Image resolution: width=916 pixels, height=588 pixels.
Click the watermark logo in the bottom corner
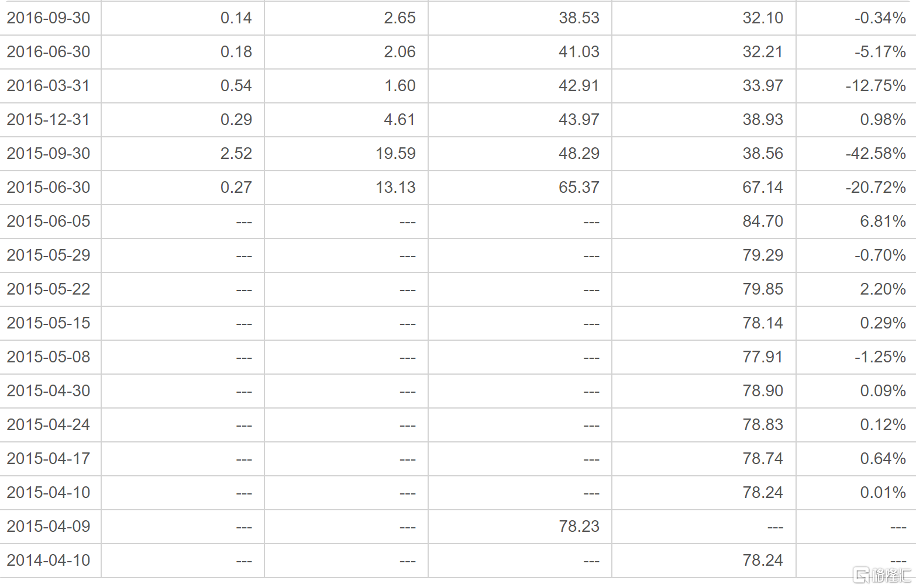(x=883, y=575)
